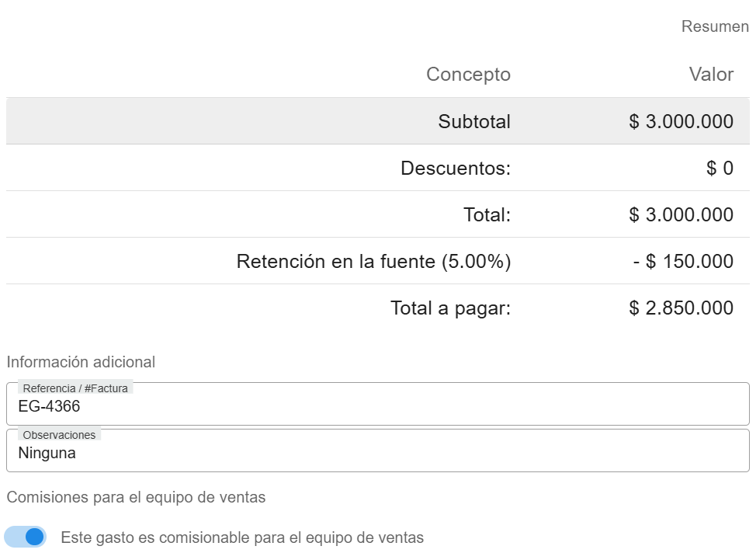Click the Comisiones para el equipo de ventas heading
Image resolution: width=756 pixels, height=560 pixels.
click(136, 497)
